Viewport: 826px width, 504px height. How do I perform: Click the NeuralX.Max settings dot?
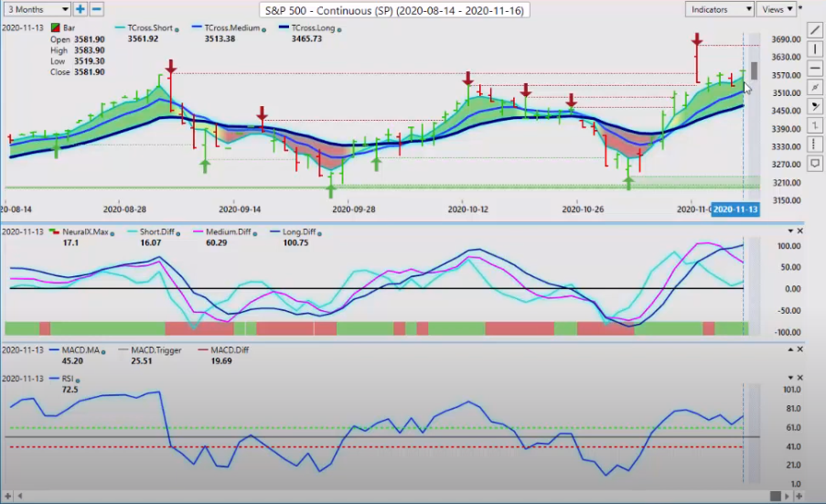[x=113, y=234]
